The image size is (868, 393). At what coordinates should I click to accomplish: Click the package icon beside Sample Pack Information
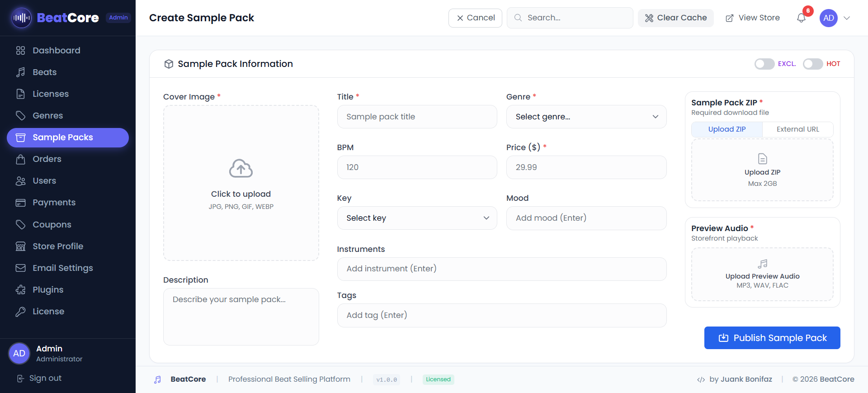pos(169,64)
